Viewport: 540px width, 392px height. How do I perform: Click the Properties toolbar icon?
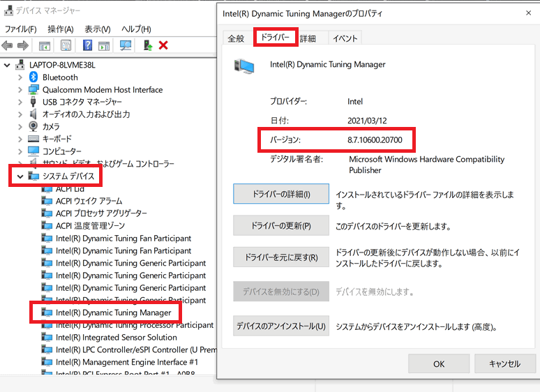point(66,45)
